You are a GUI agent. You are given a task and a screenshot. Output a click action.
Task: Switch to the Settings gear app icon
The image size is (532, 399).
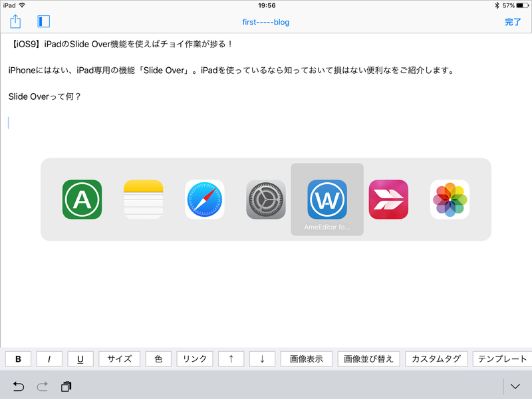(x=266, y=199)
